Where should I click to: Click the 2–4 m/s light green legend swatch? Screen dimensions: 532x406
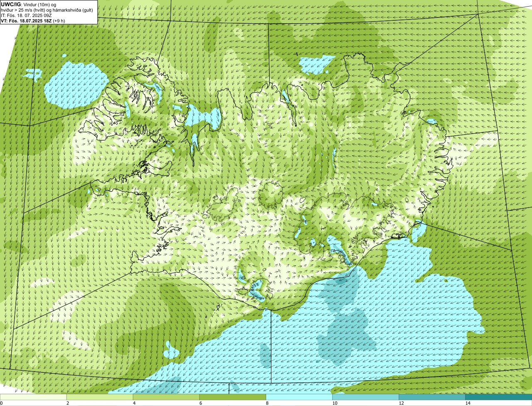(100, 397)
